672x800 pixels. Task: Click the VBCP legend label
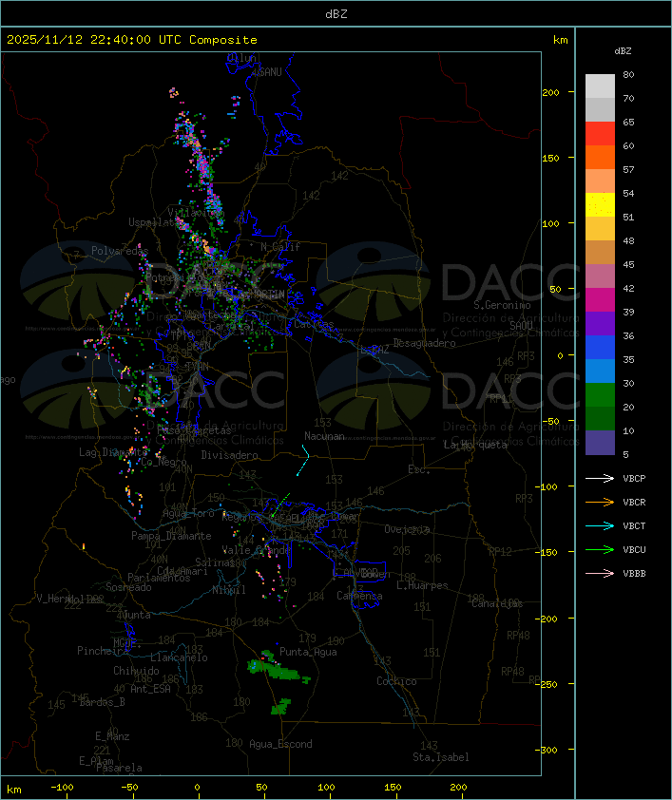tap(634, 478)
